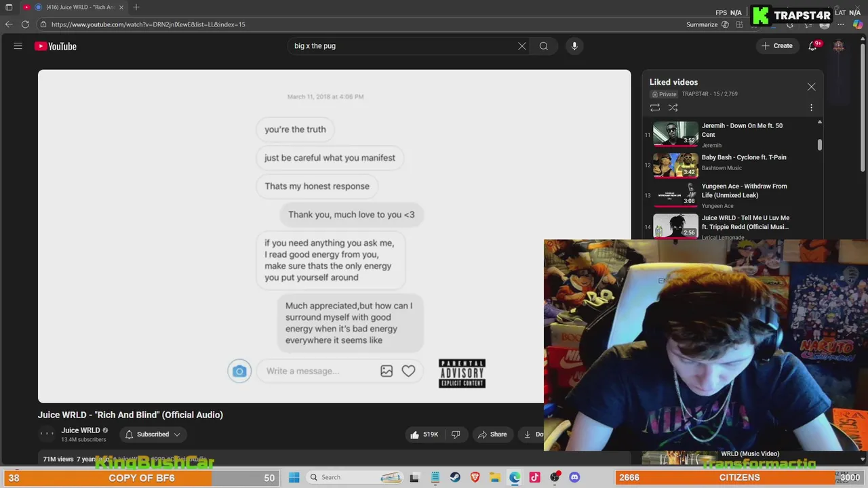Open Steam from taskbar
The height and width of the screenshot is (488, 868).
(x=455, y=477)
